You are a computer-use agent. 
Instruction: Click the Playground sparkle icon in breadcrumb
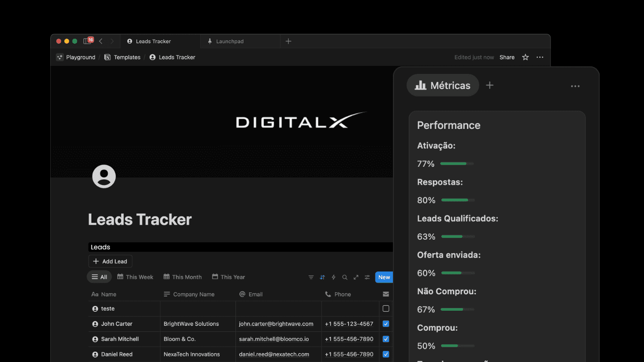60,57
